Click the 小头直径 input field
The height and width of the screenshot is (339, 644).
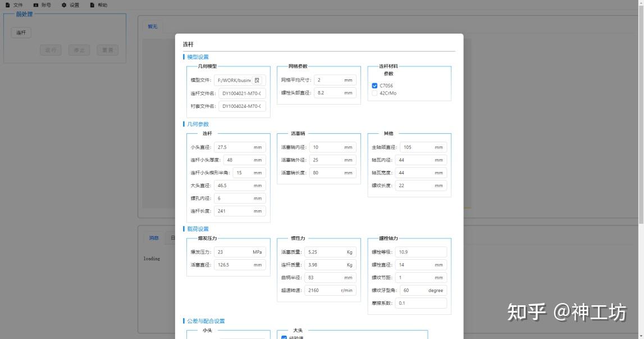pos(240,147)
